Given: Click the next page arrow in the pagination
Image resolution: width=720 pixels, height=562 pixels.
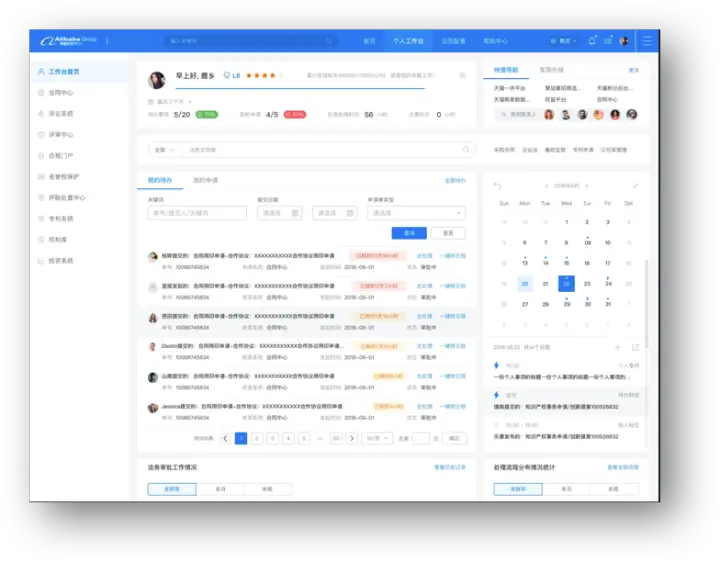Looking at the screenshot, I should [x=352, y=438].
